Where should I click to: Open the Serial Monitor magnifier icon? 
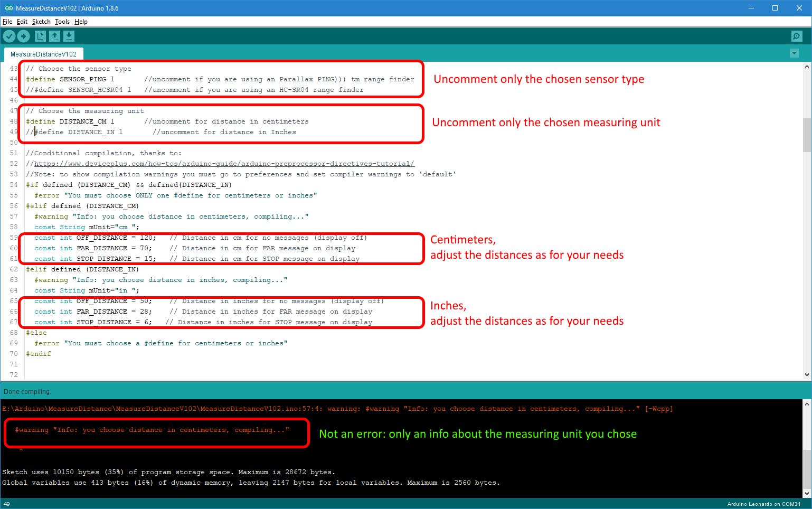[x=797, y=36]
